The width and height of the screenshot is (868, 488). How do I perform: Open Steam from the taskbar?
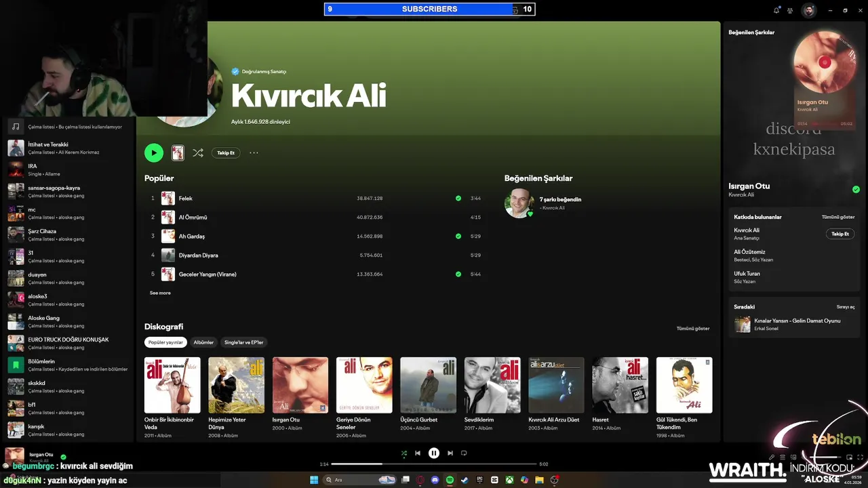point(465,480)
